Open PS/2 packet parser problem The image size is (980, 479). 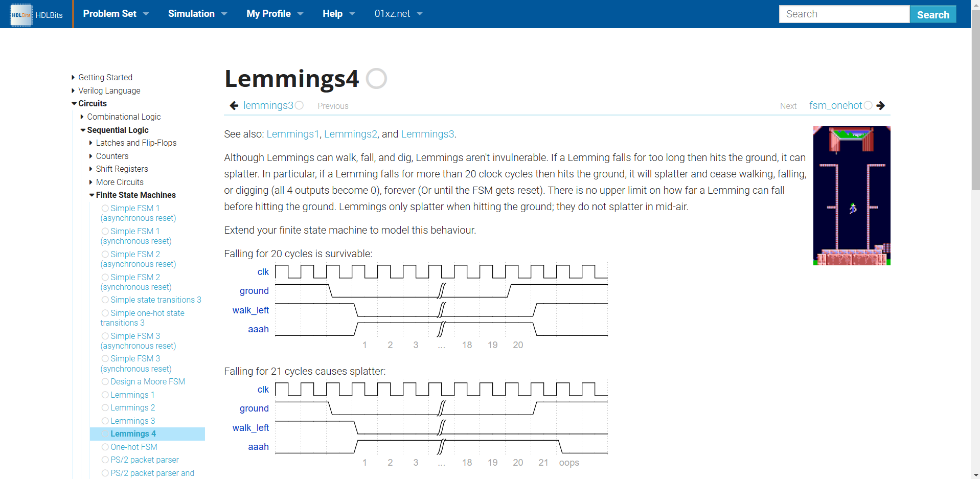pyautogui.click(x=145, y=460)
